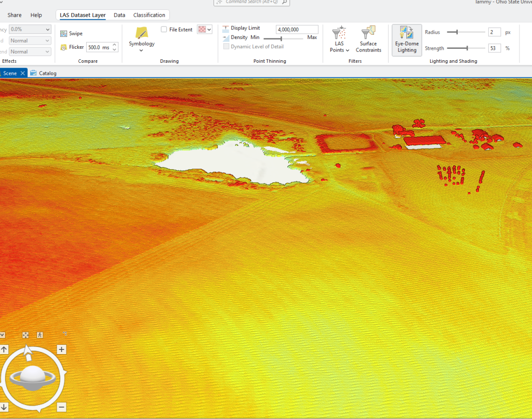Enter first-person walk navigation mode
This screenshot has width=532, height=419.
tap(39, 335)
